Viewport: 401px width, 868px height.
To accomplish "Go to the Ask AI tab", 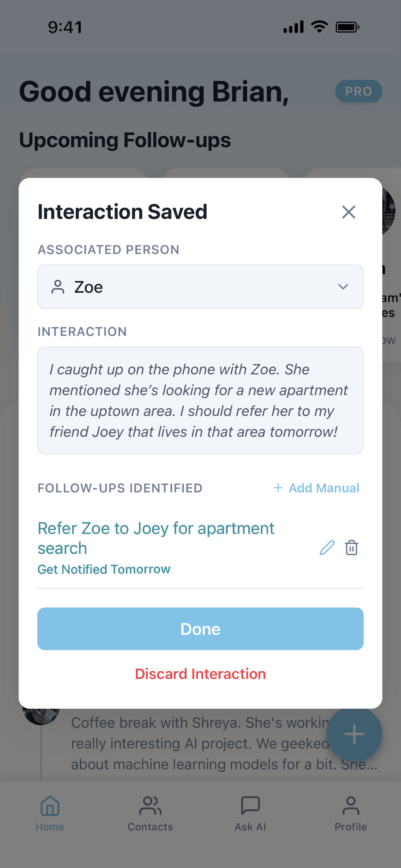I will tap(250, 813).
